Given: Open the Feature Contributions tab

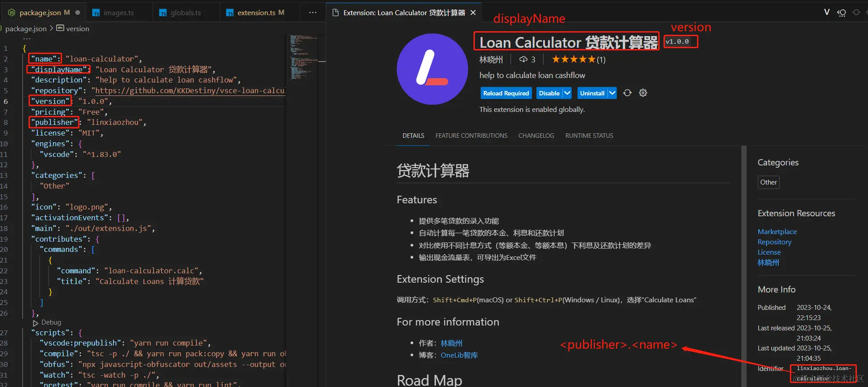Looking at the screenshot, I should [471, 136].
